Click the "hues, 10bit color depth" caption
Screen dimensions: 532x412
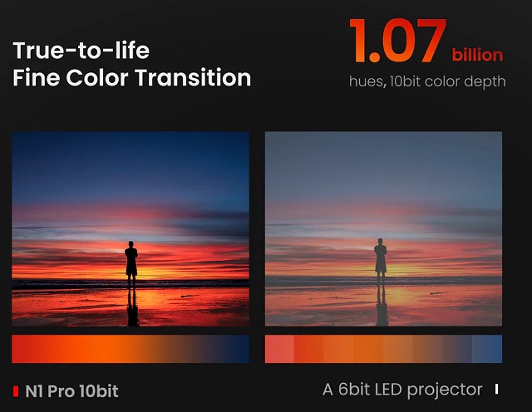pyautogui.click(x=426, y=82)
